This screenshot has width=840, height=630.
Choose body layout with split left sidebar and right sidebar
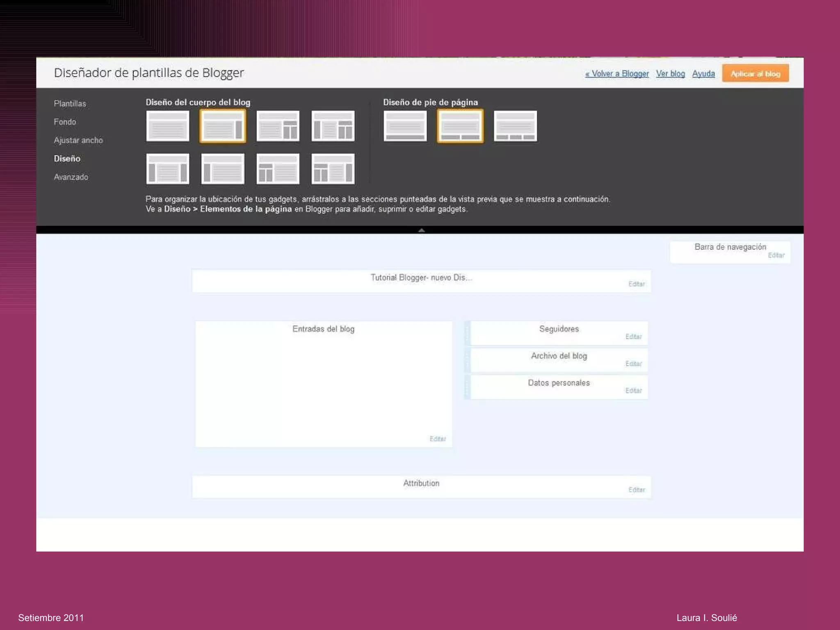[333, 169]
